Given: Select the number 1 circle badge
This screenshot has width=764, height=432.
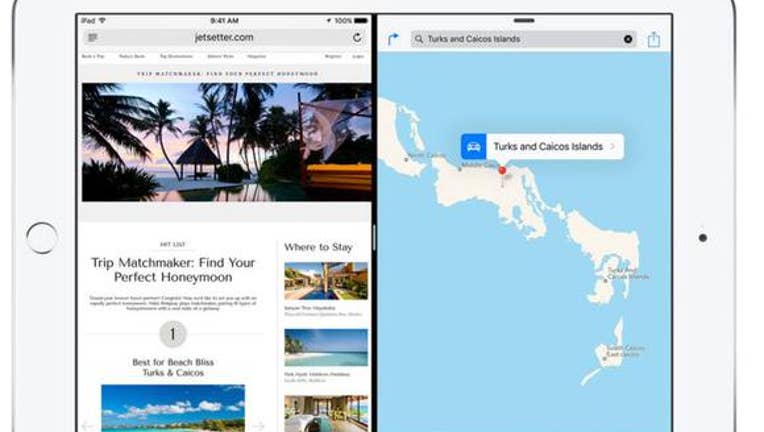Looking at the screenshot, I should click(x=172, y=334).
